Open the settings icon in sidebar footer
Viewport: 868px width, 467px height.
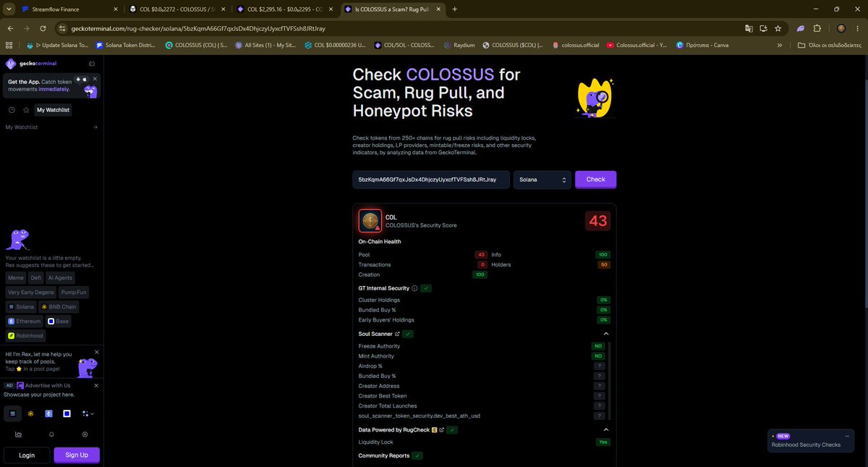(85, 434)
